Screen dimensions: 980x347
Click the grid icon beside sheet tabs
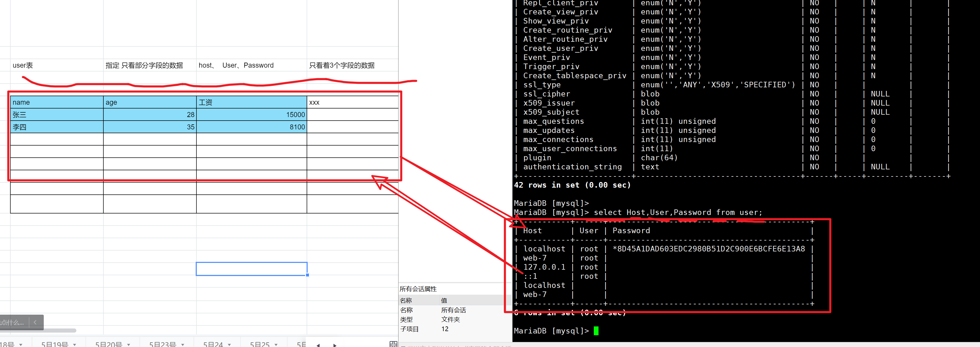tap(393, 344)
